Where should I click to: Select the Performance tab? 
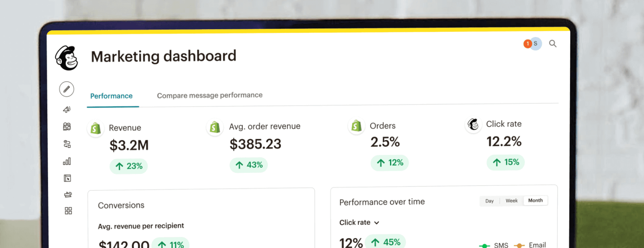111,96
